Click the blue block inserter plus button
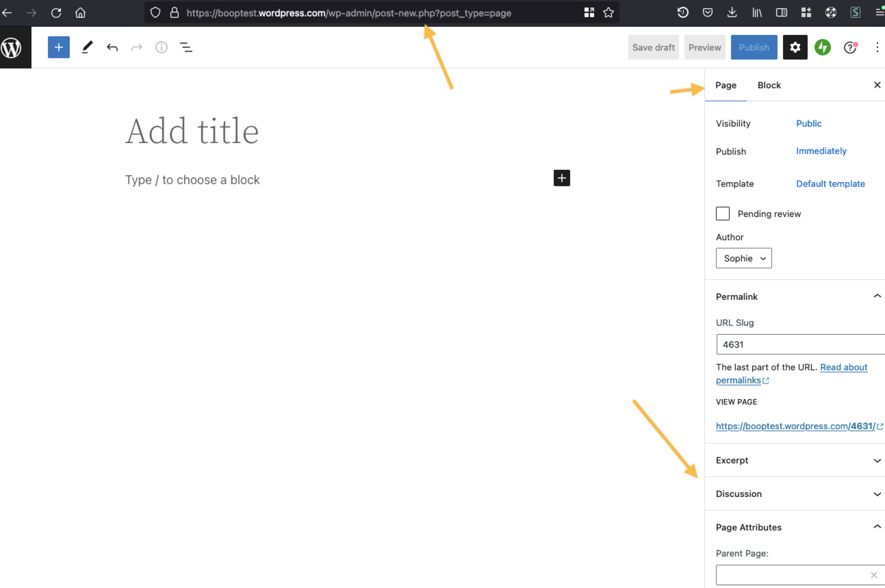 pos(59,47)
